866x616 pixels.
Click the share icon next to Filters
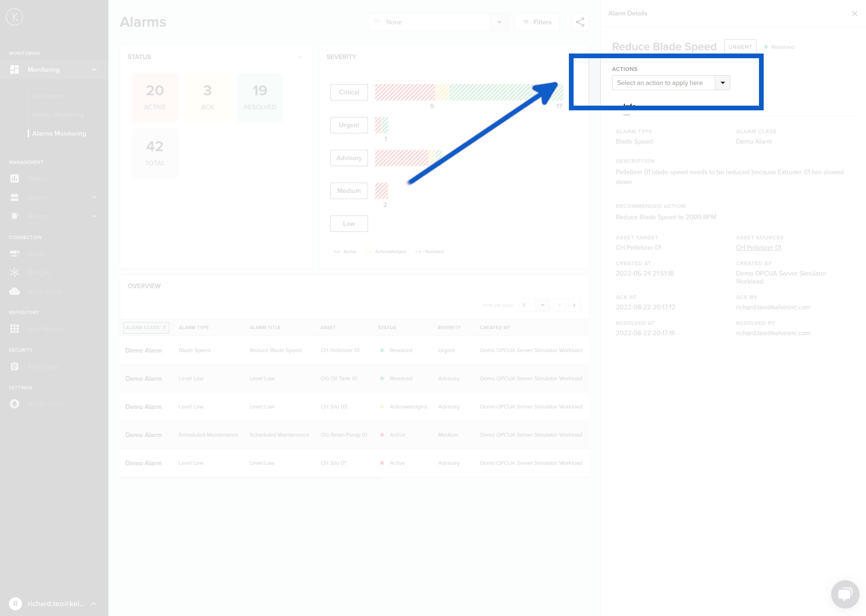tap(580, 22)
